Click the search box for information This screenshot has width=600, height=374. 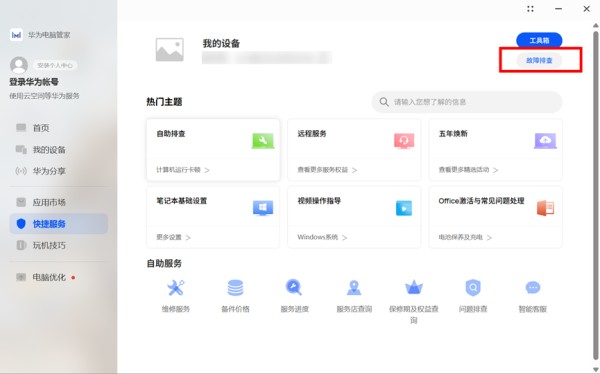tap(467, 102)
